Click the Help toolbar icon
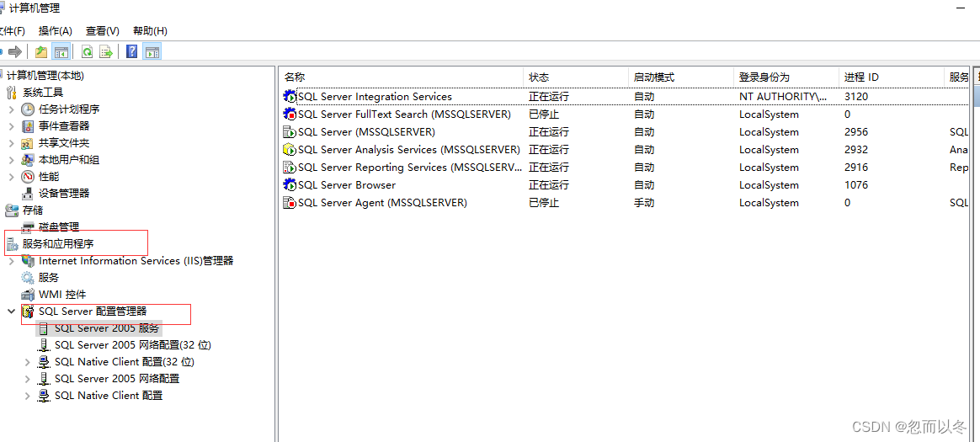Image resolution: width=980 pixels, height=442 pixels. click(x=131, y=52)
